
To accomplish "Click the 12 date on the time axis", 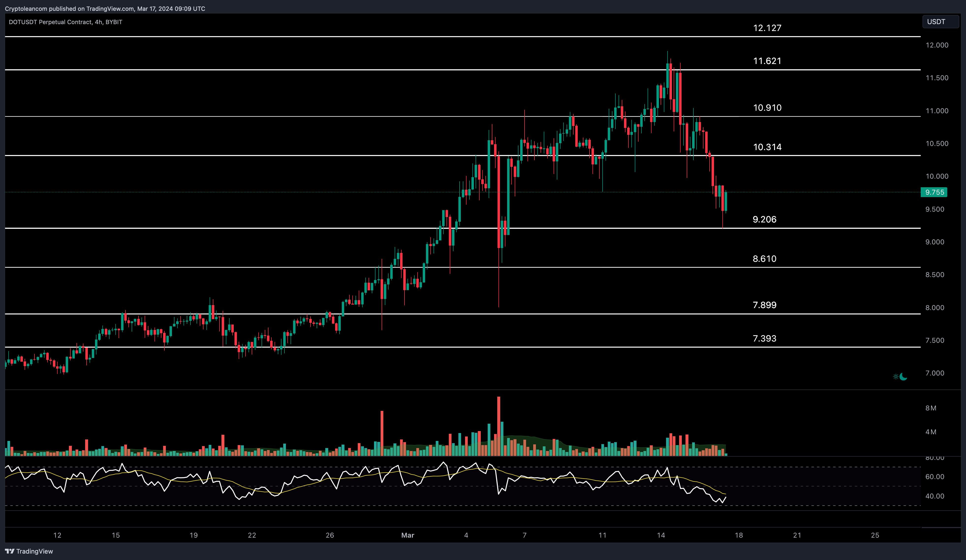I will tap(57, 535).
